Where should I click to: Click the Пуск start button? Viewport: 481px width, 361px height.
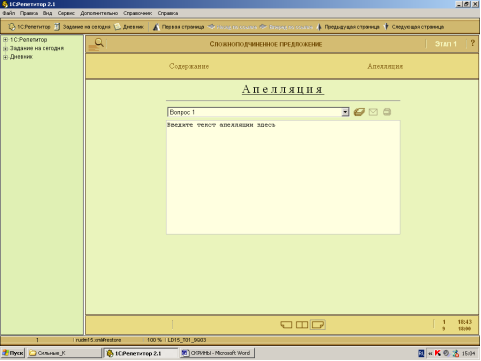click(x=13, y=353)
